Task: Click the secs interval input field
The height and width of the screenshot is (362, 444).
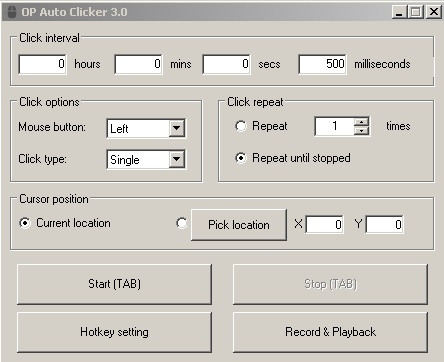Action: point(226,64)
